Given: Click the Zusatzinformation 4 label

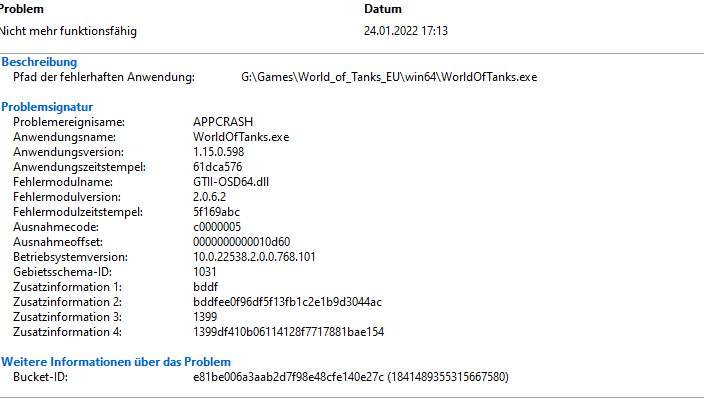Looking at the screenshot, I should pyautogui.click(x=67, y=332).
